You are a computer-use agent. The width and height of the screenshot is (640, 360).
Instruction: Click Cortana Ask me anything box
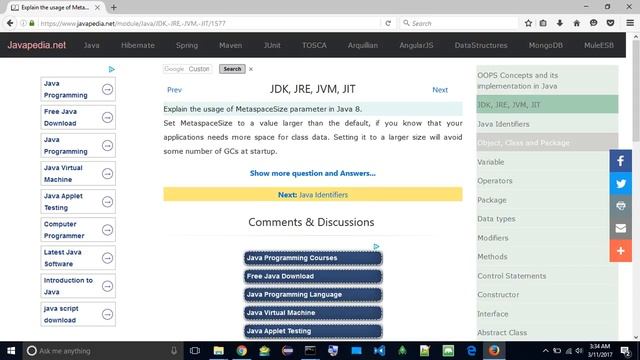(x=102, y=351)
